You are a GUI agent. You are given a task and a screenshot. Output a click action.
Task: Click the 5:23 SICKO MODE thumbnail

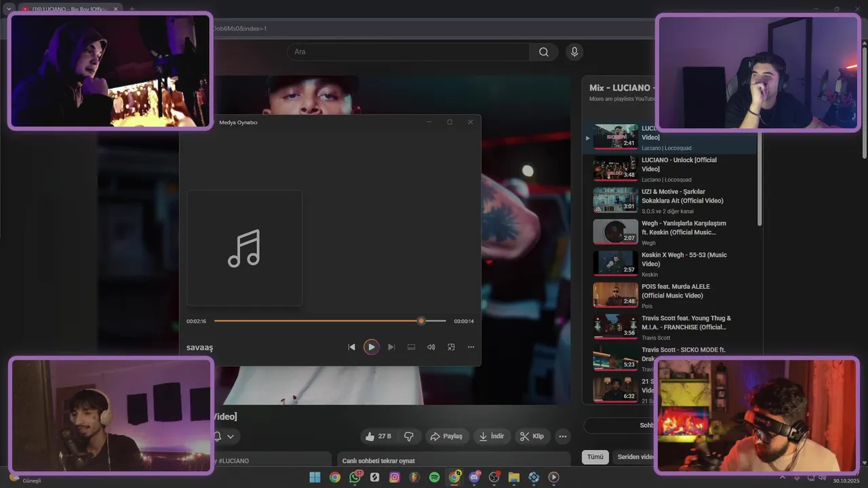pyautogui.click(x=615, y=359)
